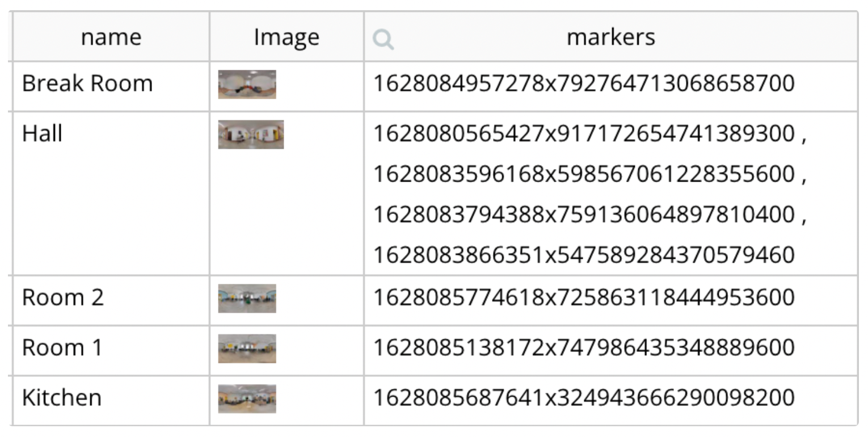Click the Kitchen marker ID 1628085687641
The image size is (868, 437).
[584, 397]
